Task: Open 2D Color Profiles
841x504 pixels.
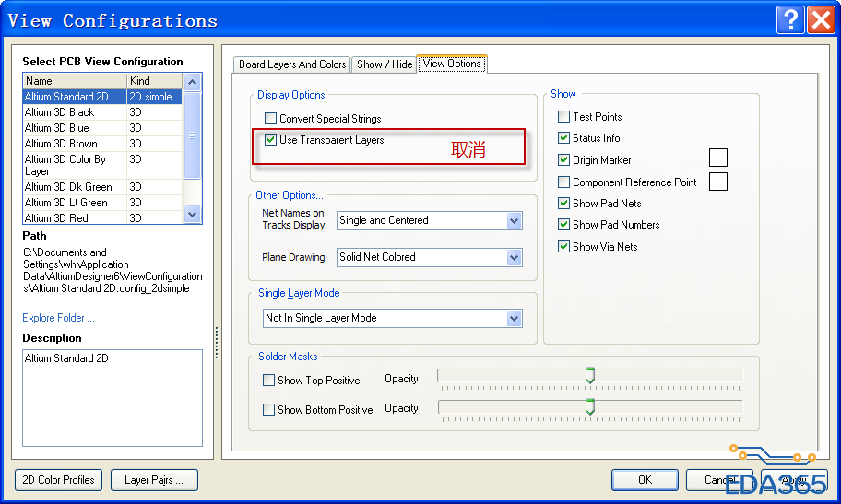Action: coord(58,480)
